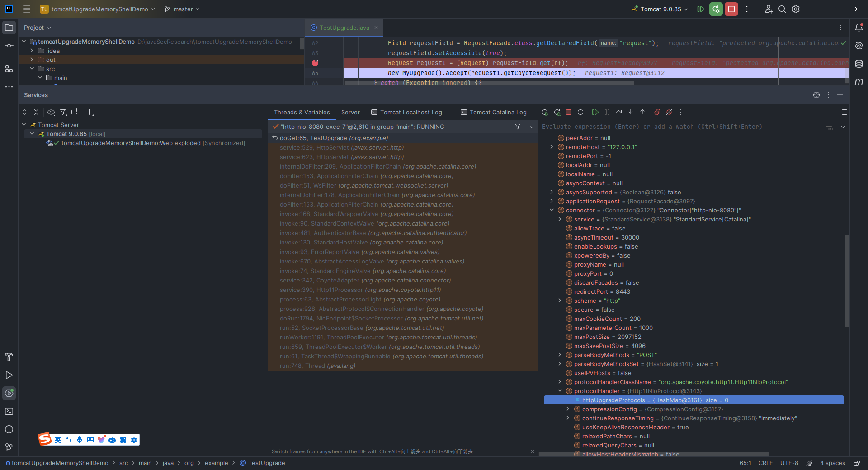Click the Search Everywhere magnifier icon
868x470 pixels.
[782, 9]
